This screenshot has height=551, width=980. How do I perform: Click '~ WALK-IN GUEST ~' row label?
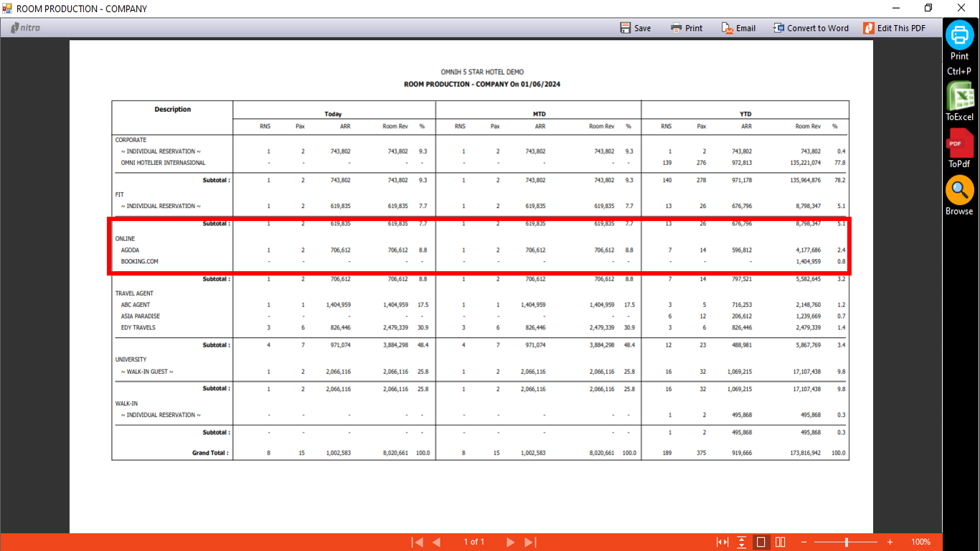(x=147, y=372)
